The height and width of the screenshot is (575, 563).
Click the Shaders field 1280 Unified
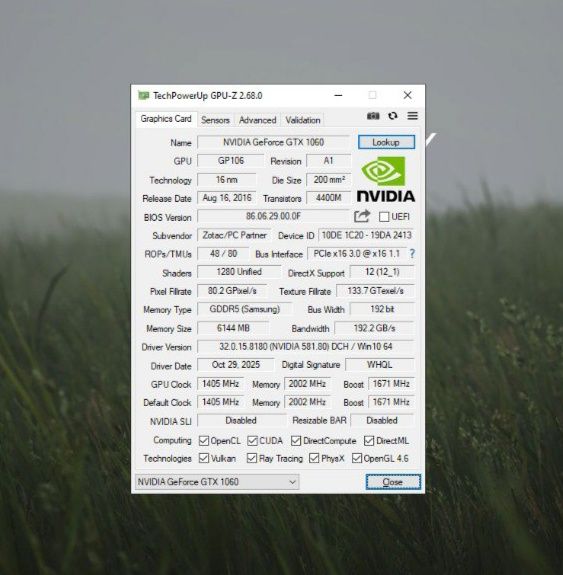(x=239, y=272)
